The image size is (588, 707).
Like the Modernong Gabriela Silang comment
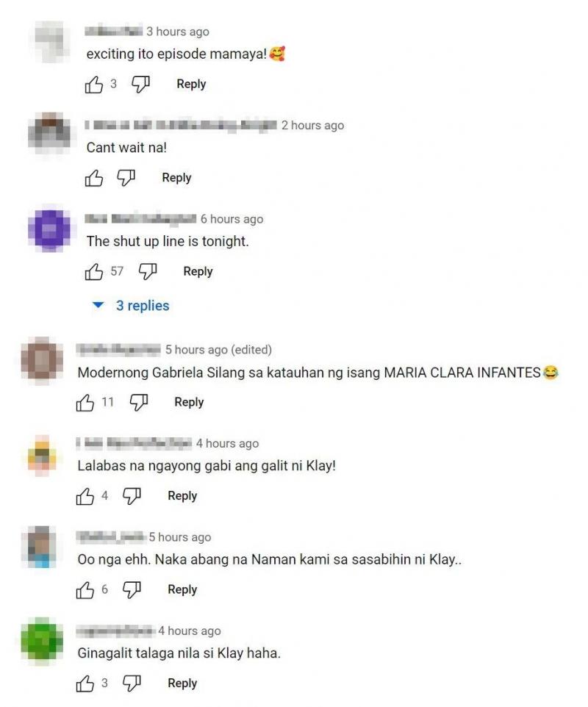[x=85, y=403]
